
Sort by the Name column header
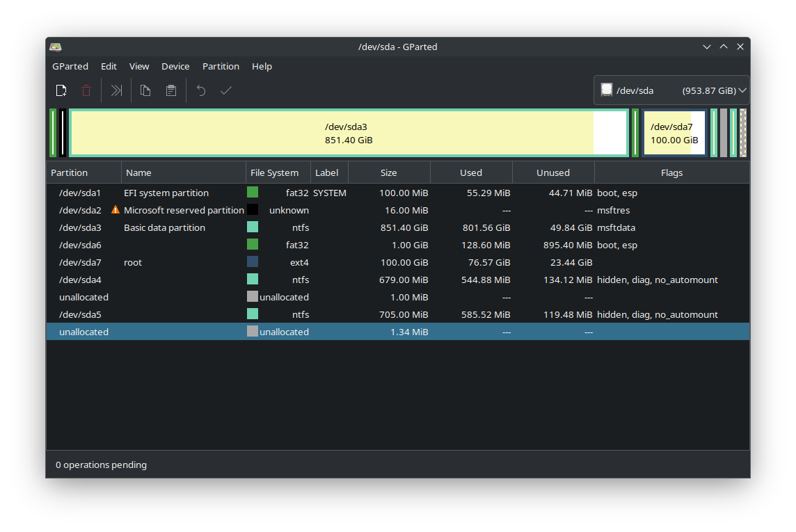tap(184, 173)
